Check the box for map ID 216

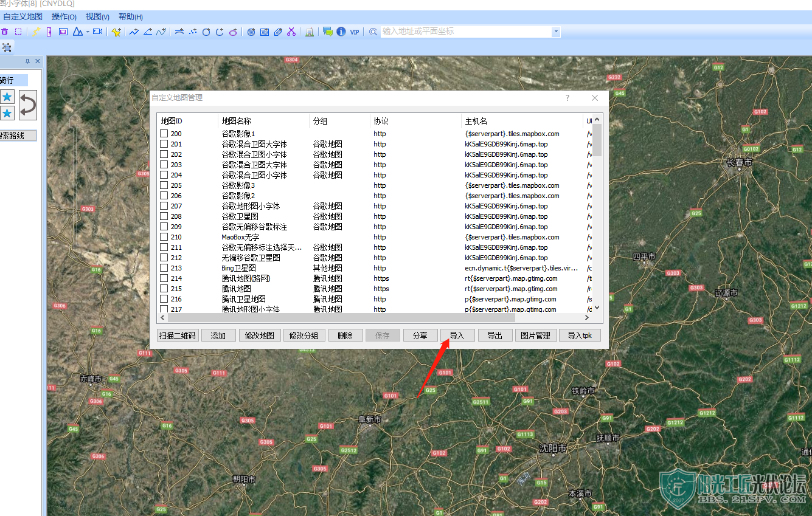pos(164,299)
